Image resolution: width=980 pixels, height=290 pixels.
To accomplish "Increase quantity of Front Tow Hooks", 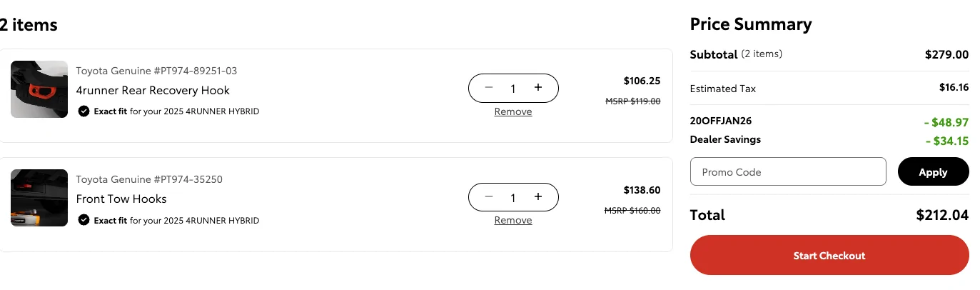I will tap(538, 197).
